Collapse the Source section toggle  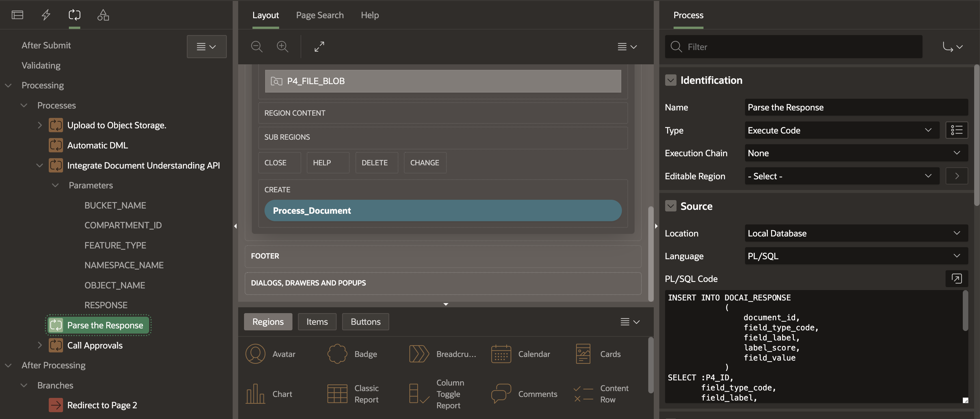670,206
